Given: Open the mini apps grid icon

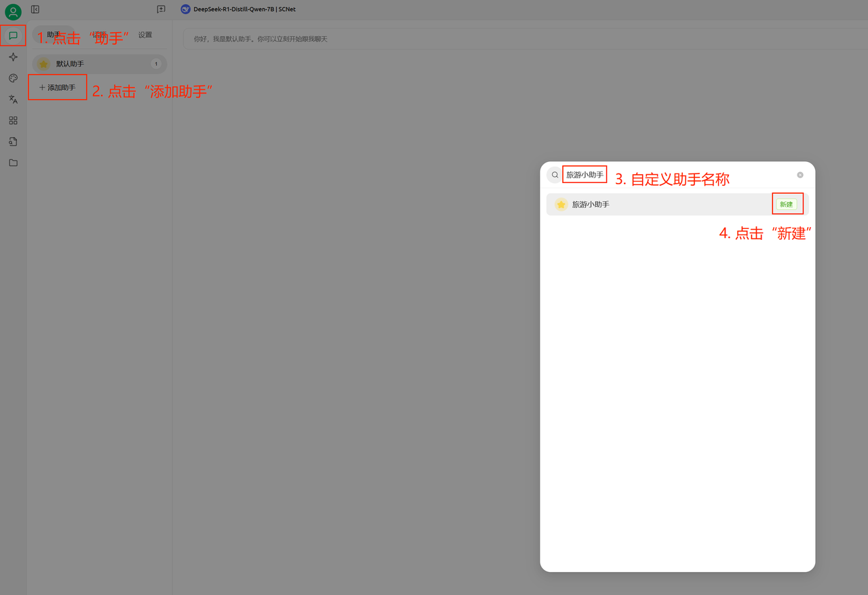Looking at the screenshot, I should (x=13, y=121).
